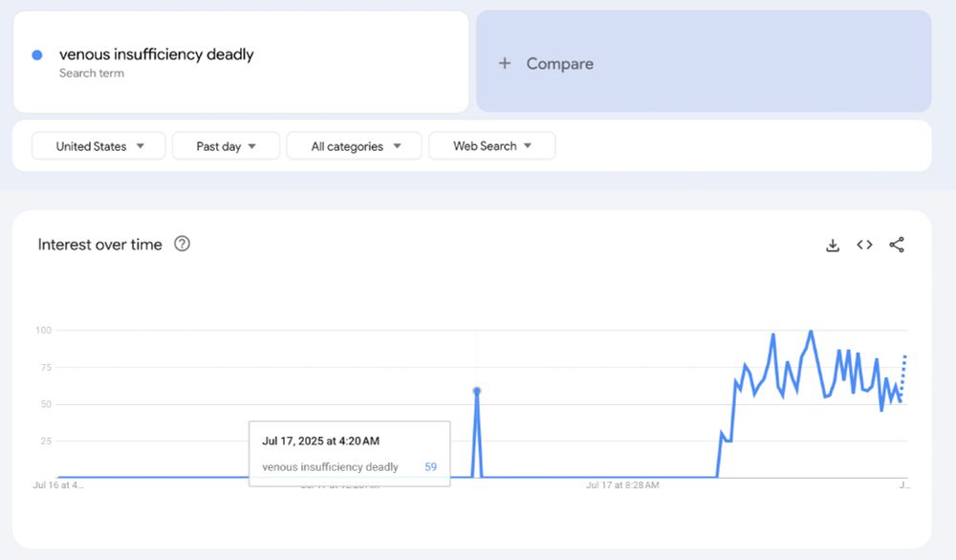Click the value 59 inside the tooltip
The height and width of the screenshot is (560, 956).
pyautogui.click(x=430, y=467)
